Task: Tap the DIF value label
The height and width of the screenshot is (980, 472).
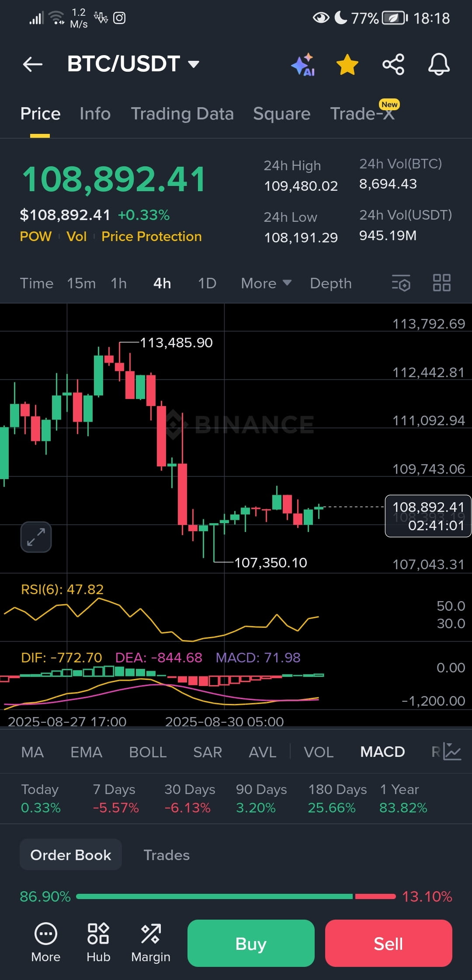Action: click(61, 658)
